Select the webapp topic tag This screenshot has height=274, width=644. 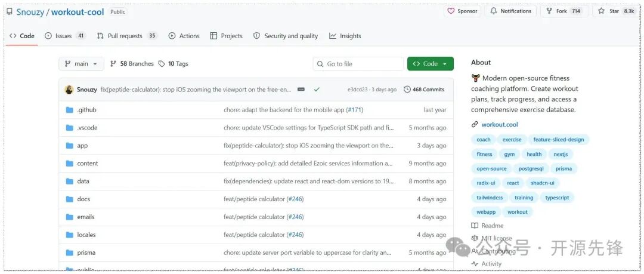(486, 212)
